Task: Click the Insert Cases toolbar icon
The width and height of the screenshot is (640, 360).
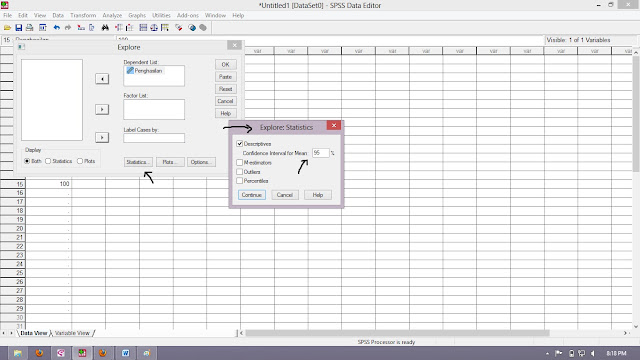Action: (x=118, y=28)
